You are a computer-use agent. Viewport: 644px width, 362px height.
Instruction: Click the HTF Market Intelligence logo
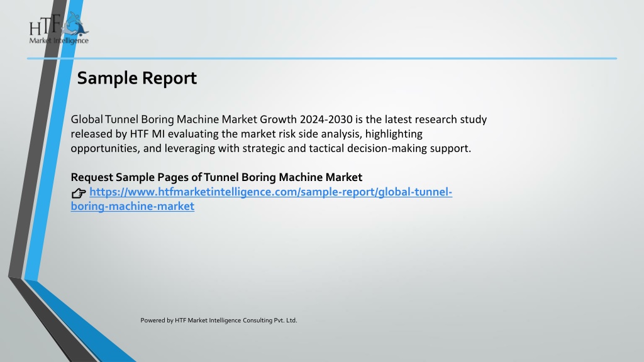click(58, 28)
